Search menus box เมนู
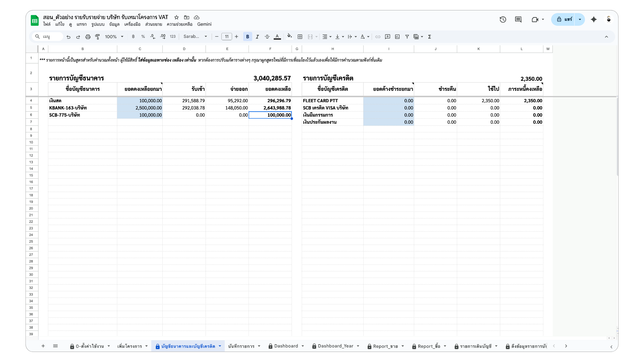This screenshot has height=362, width=644. pyautogui.click(x=48, y=37)
